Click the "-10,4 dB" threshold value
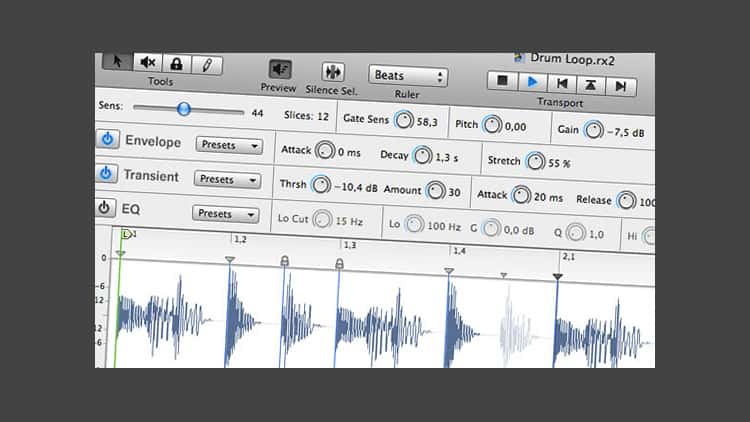This screenshot has width=750, height=422. [356, 187]
